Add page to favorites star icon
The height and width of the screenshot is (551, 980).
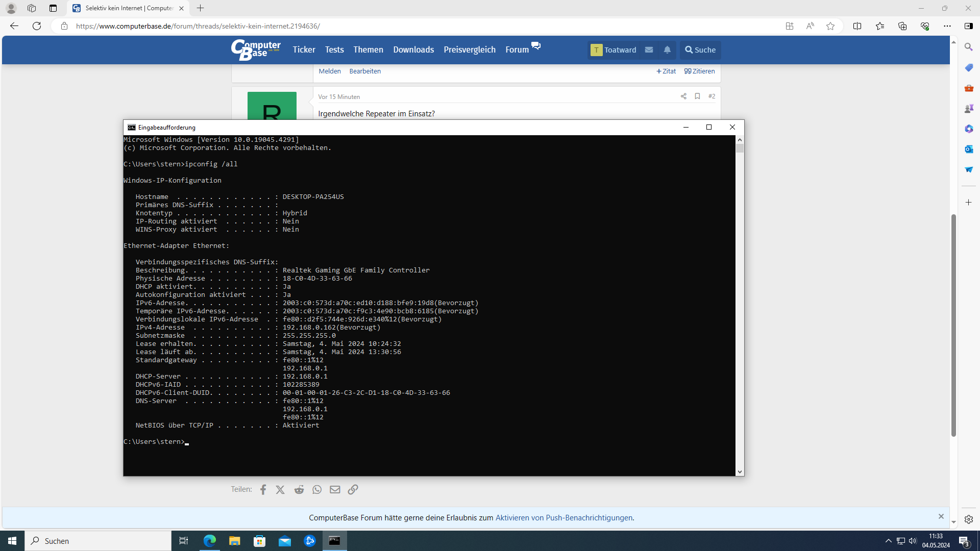point(830,26)
